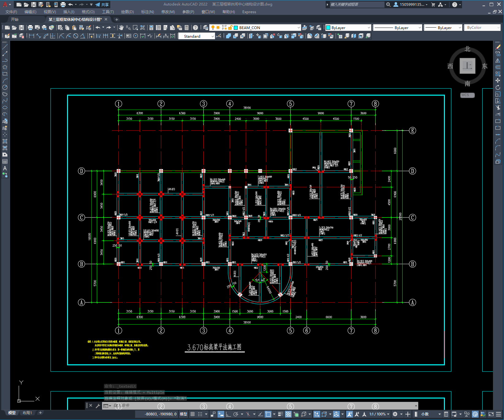This screenshot has width=504, height=420.
Task: Open the Plot printer icon in the standard toolbar
Action: click(x=30, y=28)
